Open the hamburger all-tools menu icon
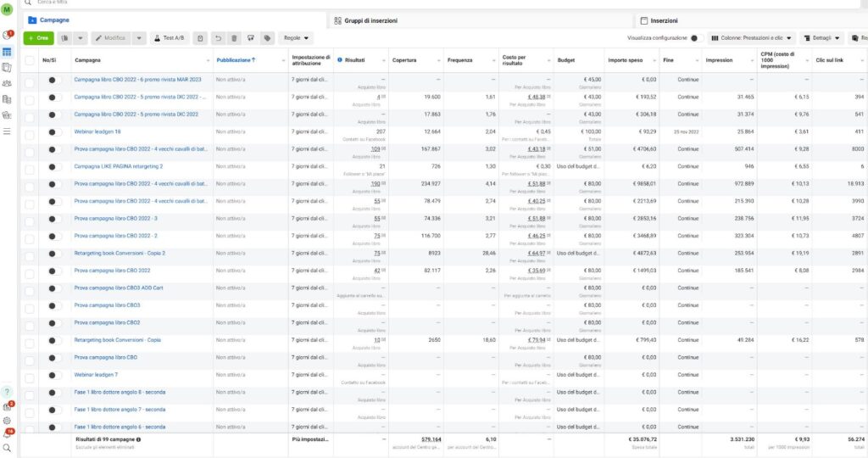Image resolution: width=868 pixels, height=458 pixels. point(7,131)
